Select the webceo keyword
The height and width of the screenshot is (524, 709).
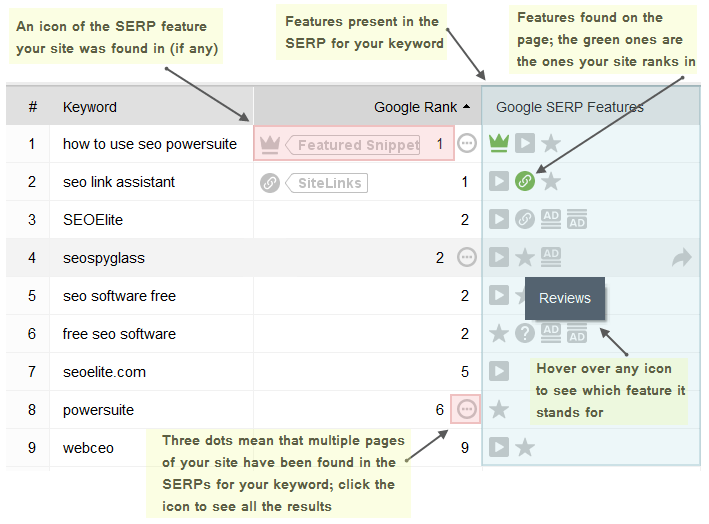coord(88,448)
